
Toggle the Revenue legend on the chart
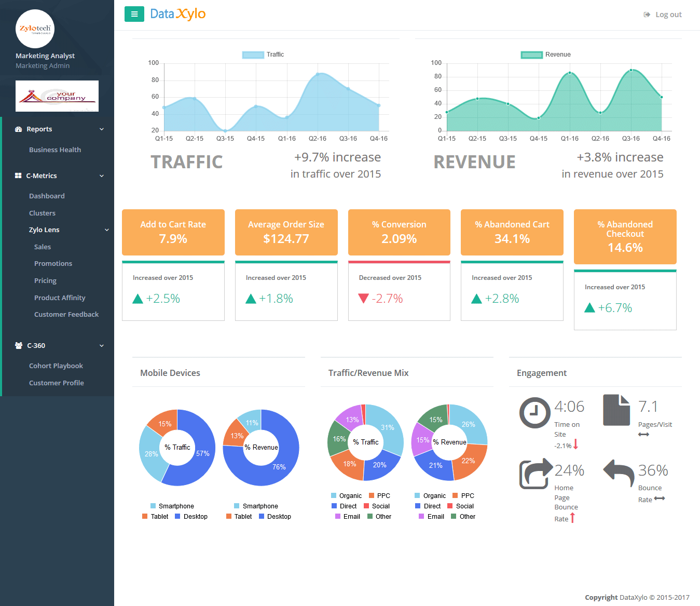point(545,55)
